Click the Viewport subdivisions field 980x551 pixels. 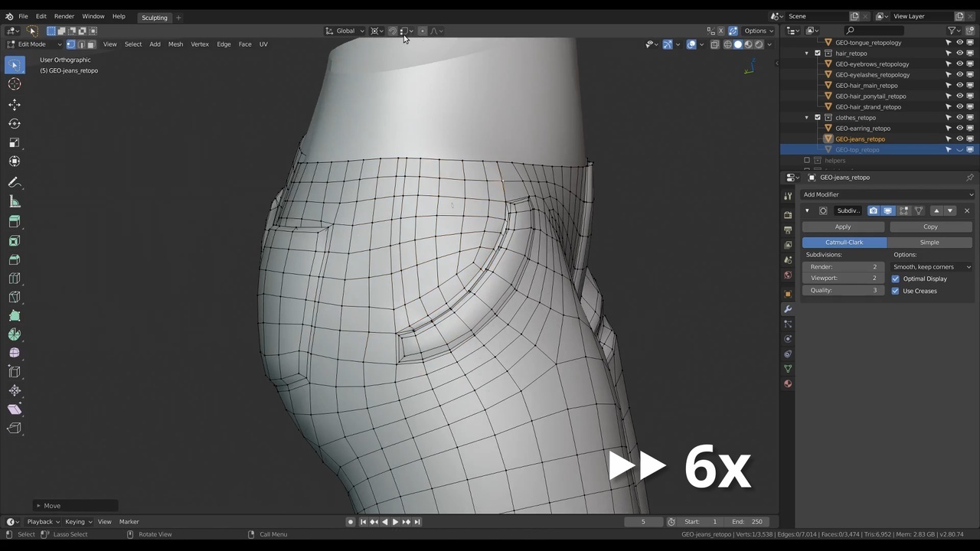(x=843, y=279)
